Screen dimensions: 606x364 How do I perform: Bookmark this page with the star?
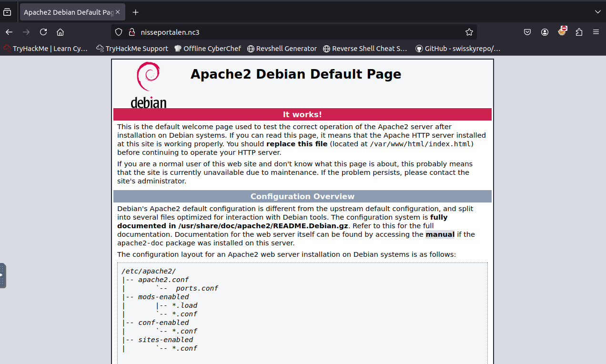[469, 32]
